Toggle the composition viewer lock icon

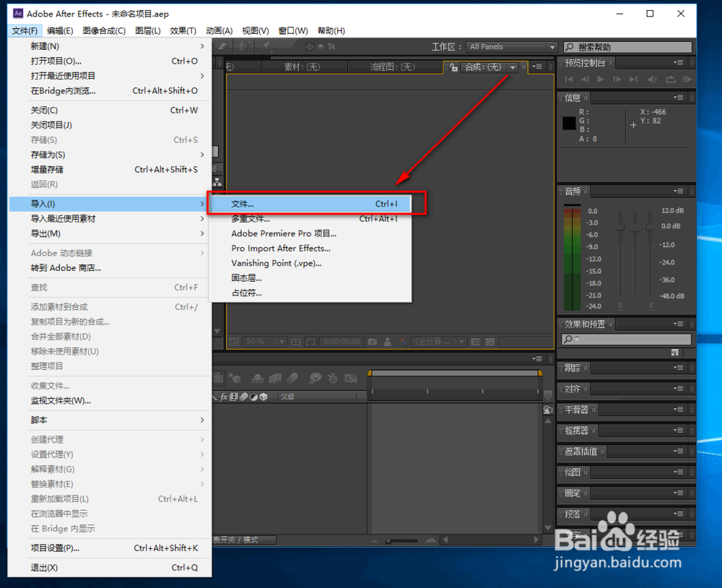click(454, 67)
